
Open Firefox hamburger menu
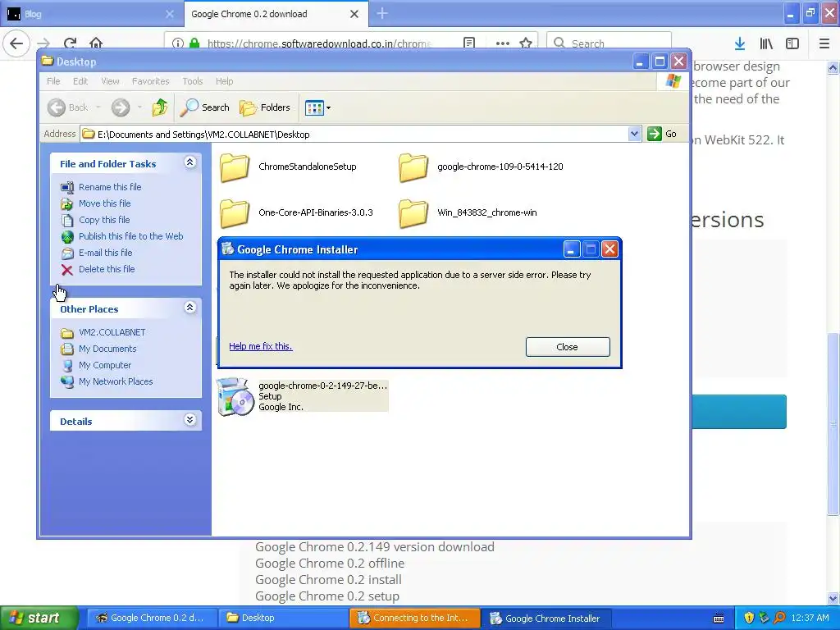[824, 43]
